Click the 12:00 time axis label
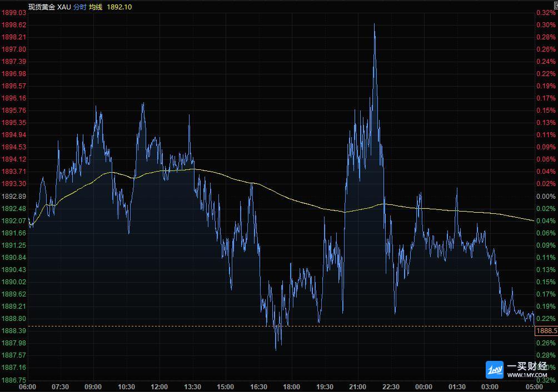The width and height of the screenshot is (558, 392). coord(159,386)
